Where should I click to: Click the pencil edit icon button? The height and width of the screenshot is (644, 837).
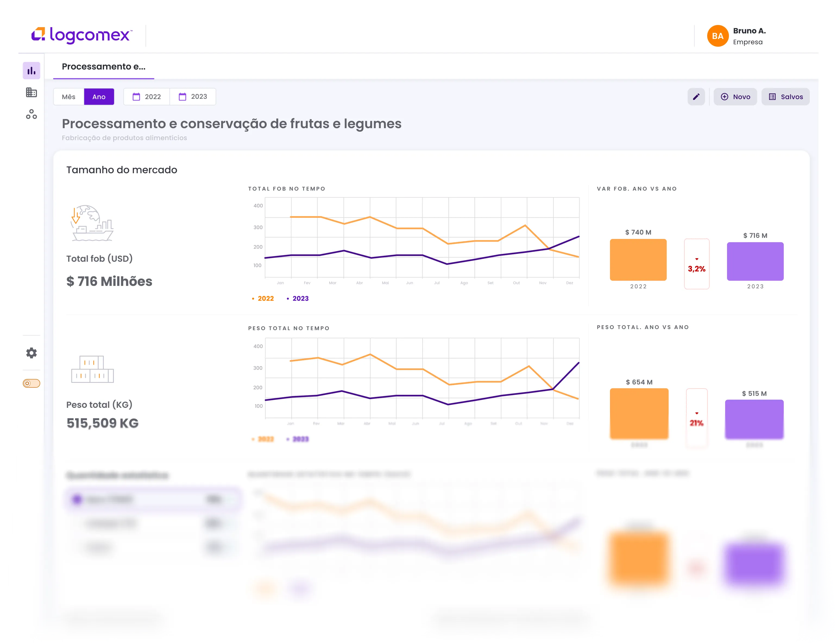coord(696,97)
